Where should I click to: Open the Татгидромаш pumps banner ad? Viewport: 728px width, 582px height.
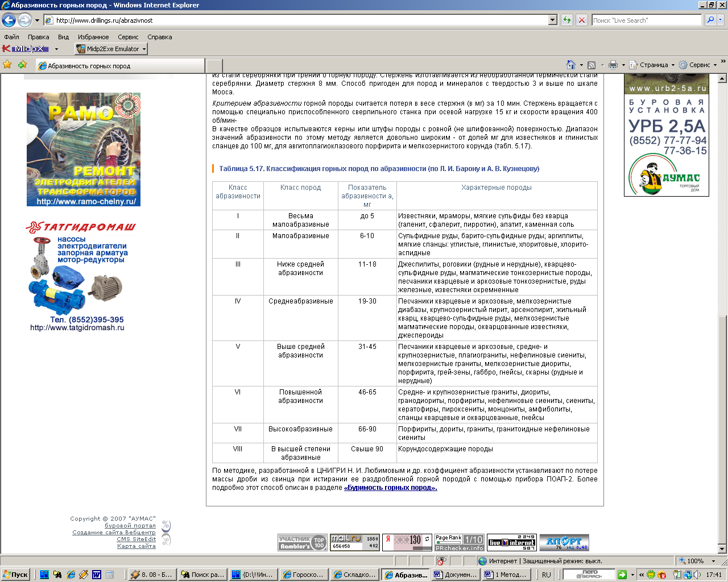point(81,276)
